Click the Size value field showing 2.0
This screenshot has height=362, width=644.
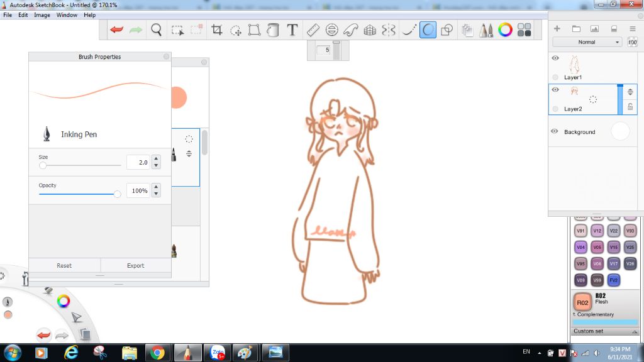(138, 163)
